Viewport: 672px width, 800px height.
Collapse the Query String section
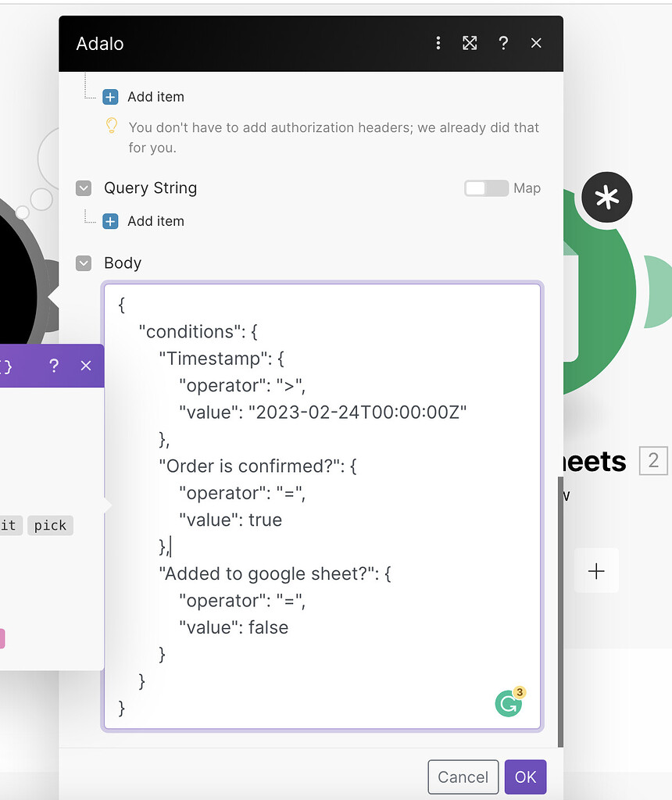[x=84, y=188]
